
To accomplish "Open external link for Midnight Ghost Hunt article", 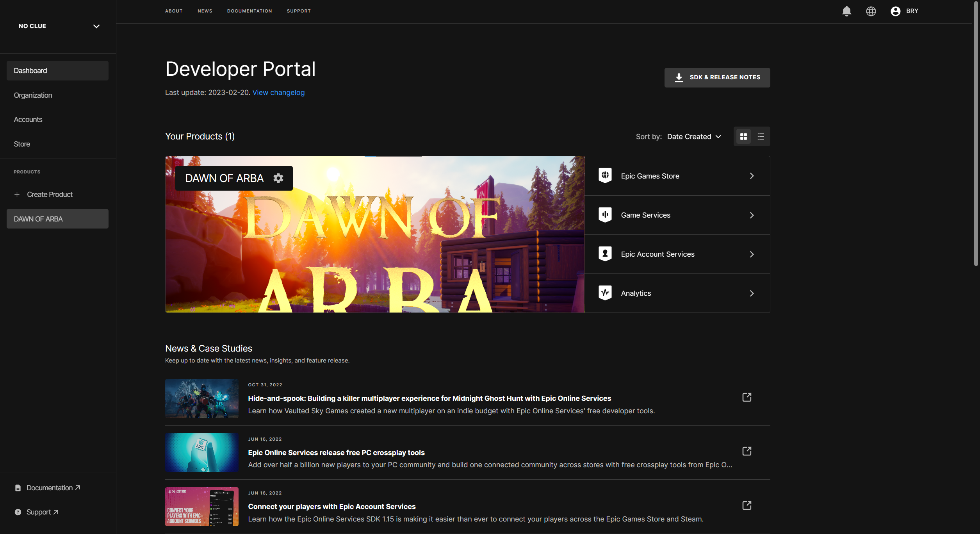I will pos(747,397).
